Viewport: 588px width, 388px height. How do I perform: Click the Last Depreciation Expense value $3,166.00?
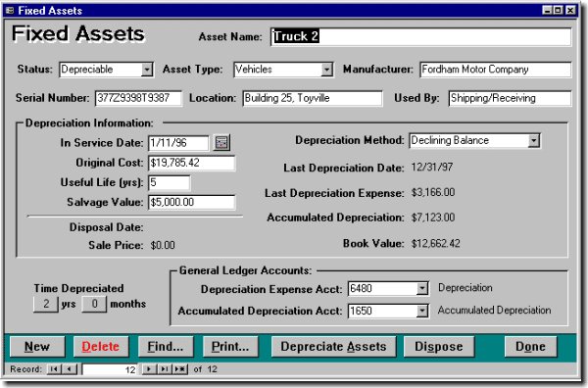click(433, 192)
